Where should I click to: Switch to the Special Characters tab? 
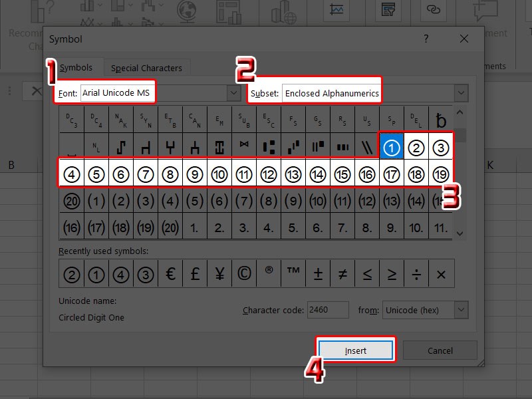146,68
